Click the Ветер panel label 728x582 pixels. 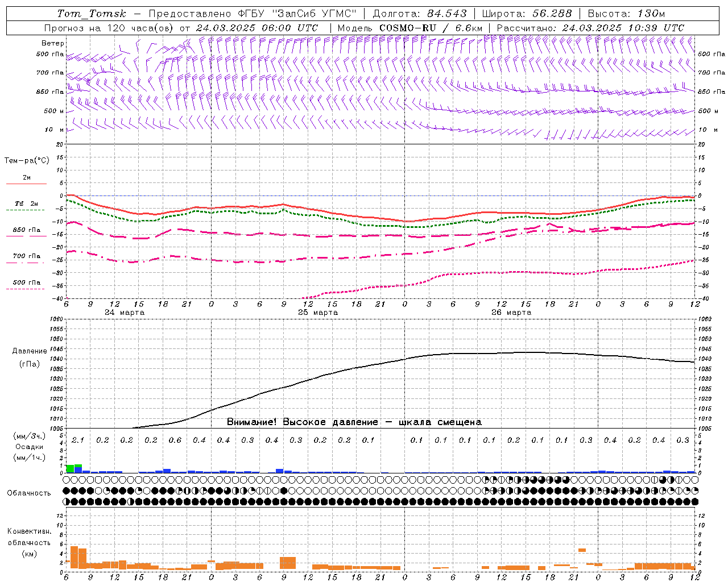[x=53, y=43]
